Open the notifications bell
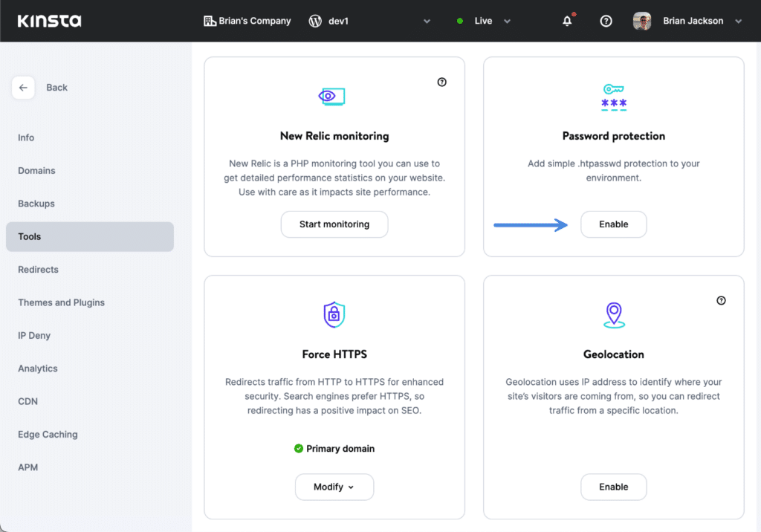The width and height of the screenshot is (761, 532). point(567,21)
